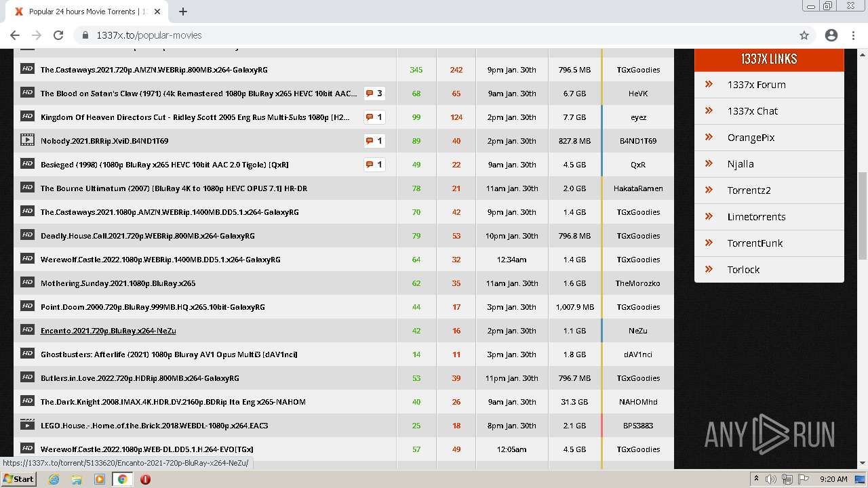Open Butlers.in.Love.2022.720p torrent
868x488 pixels.
click(x=140, y=378)
